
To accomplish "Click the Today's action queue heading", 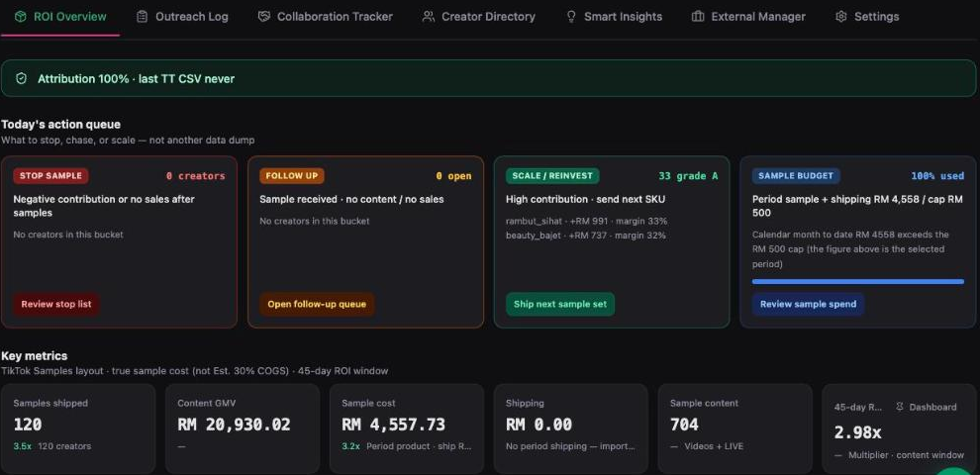I will 60,125.
